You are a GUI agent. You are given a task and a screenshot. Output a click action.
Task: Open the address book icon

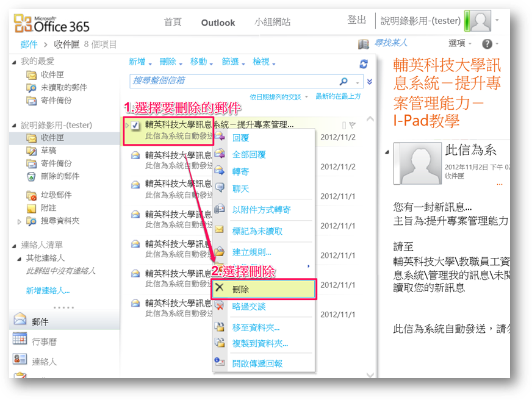tap(364, 44)
